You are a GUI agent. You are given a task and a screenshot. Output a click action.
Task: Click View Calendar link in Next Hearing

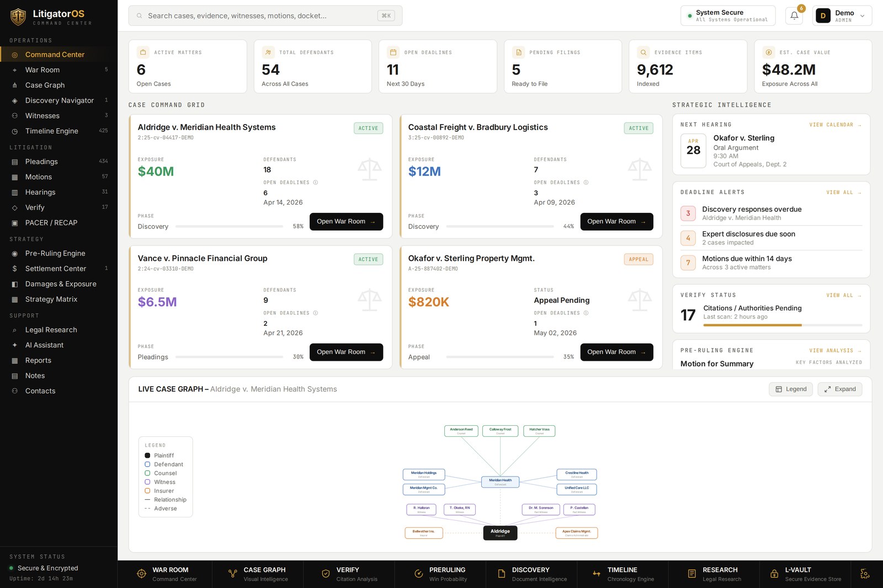click(835, 125)
